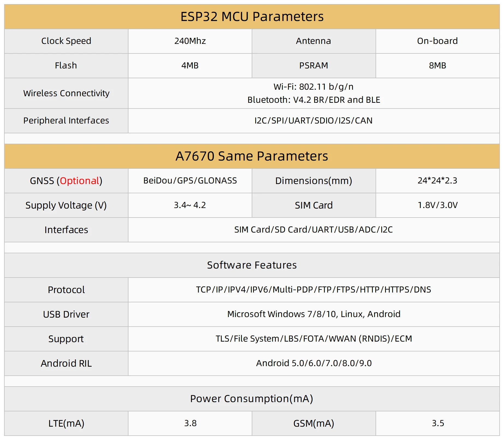Image resolution: width=504 pixels, height=440 pixels.
Task: Select the Clock Speed label cell
Action: pos(66,41)
